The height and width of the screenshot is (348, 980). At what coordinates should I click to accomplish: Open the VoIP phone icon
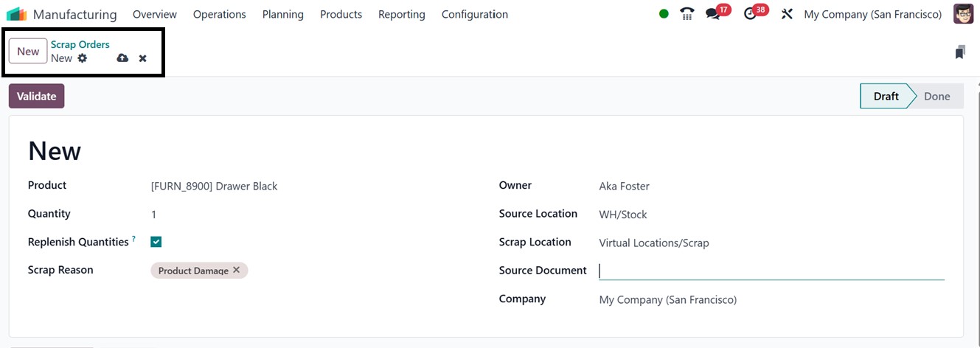687,14
